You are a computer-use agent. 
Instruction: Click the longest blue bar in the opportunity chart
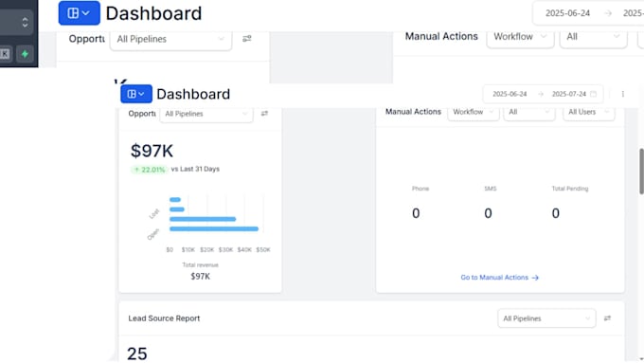[214, 229]
